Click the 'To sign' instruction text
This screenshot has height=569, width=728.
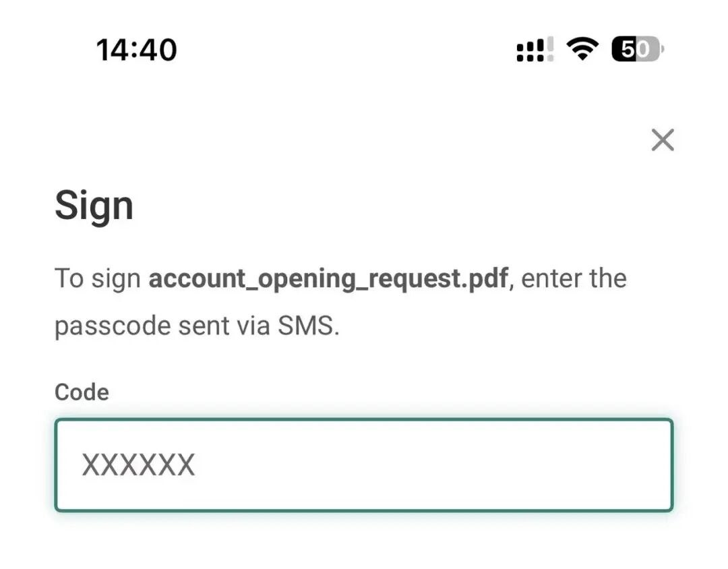click(x=98, y=278)
